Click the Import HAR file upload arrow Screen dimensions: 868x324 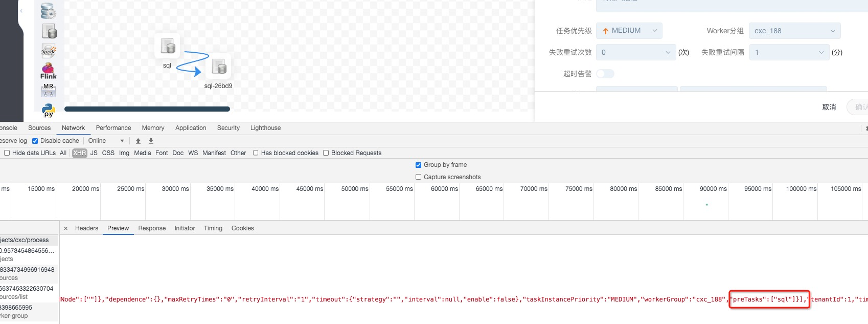[138, 141]
